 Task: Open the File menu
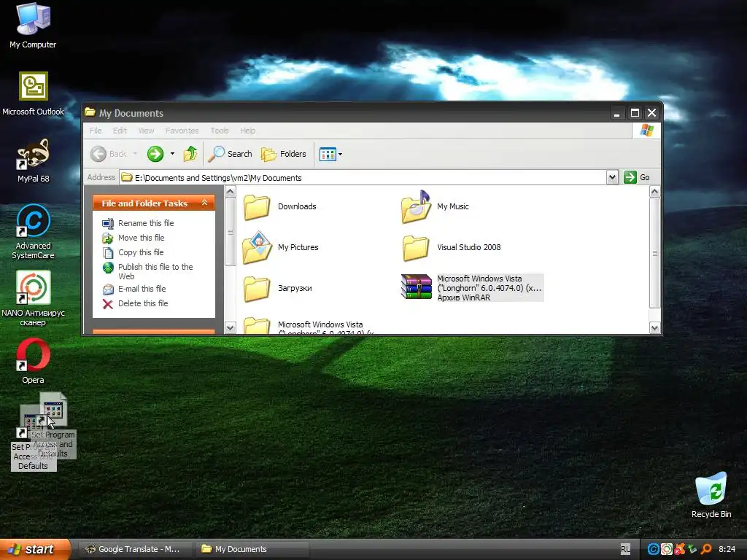(96, 131)
